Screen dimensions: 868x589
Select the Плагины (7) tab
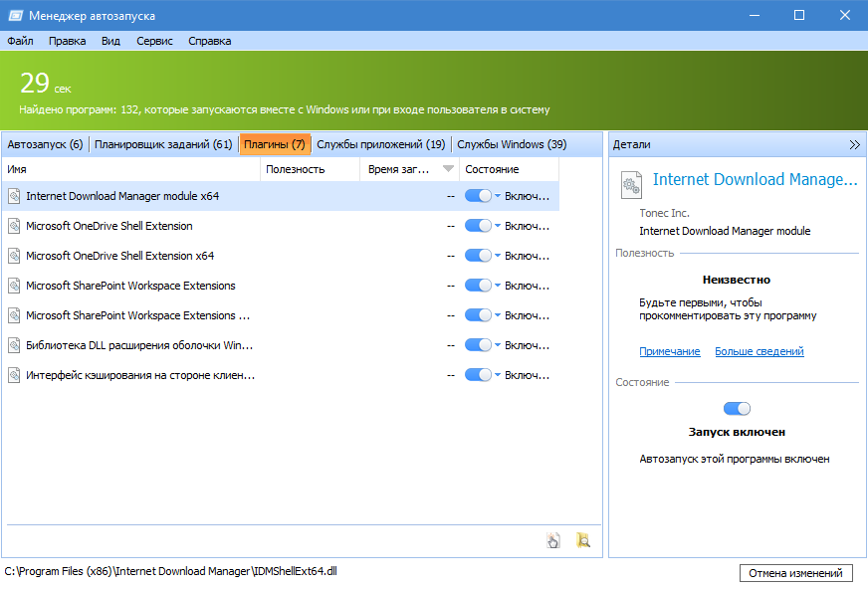click(275, 144)
